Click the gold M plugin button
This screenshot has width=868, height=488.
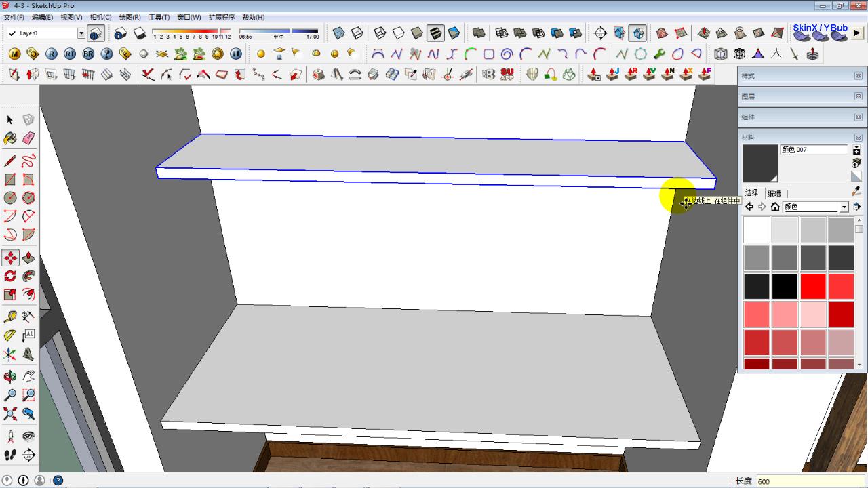point(14,54)
